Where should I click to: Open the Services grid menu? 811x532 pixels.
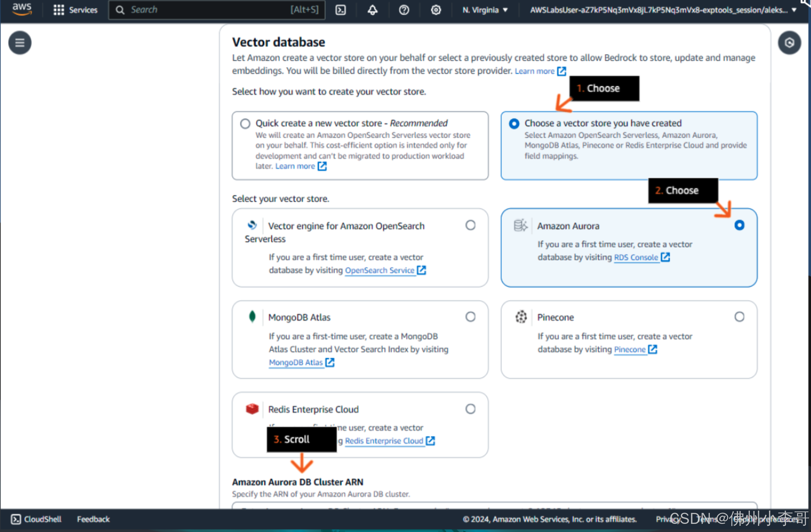click(75, 10)
